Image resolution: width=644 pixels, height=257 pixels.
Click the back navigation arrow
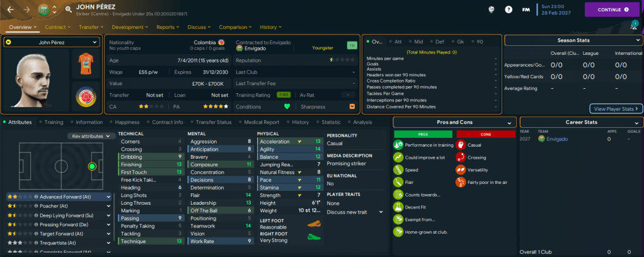(11, 10)
